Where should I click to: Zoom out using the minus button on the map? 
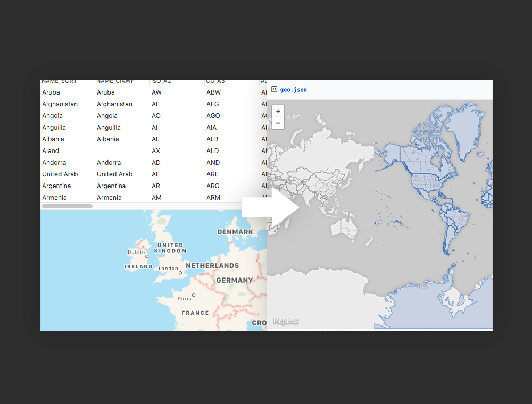pyautogui.click(x=278, y=123)
